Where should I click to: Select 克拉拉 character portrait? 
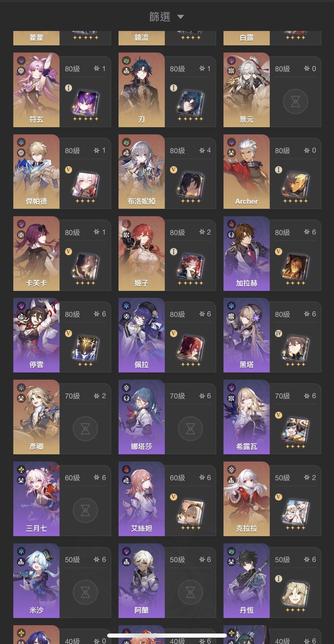click(x=247, y=499)
